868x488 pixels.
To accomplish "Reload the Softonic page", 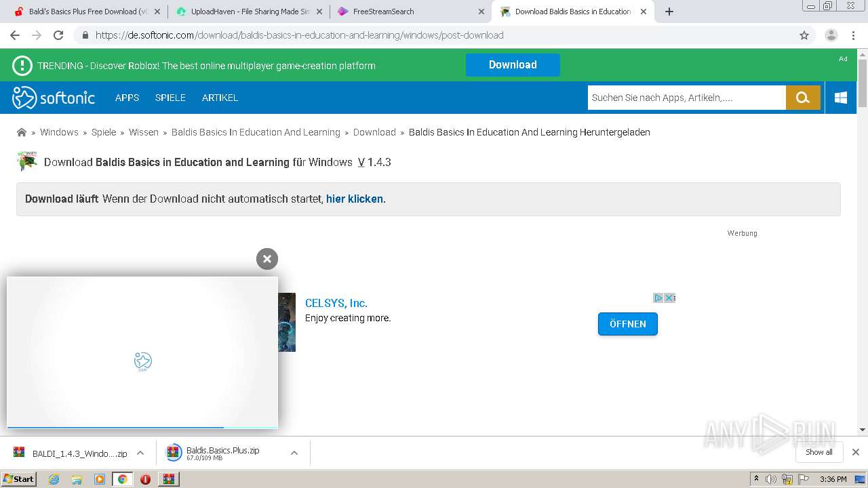I will click(58, 35).
